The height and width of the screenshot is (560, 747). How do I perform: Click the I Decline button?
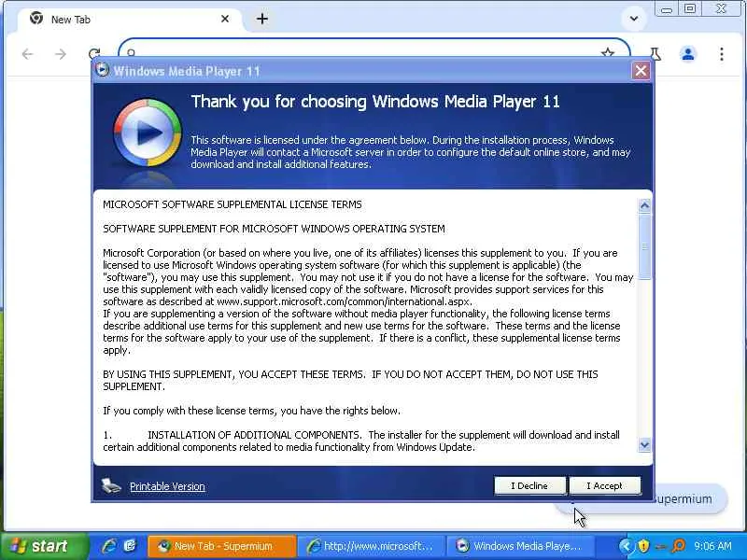tap(529, 485)
